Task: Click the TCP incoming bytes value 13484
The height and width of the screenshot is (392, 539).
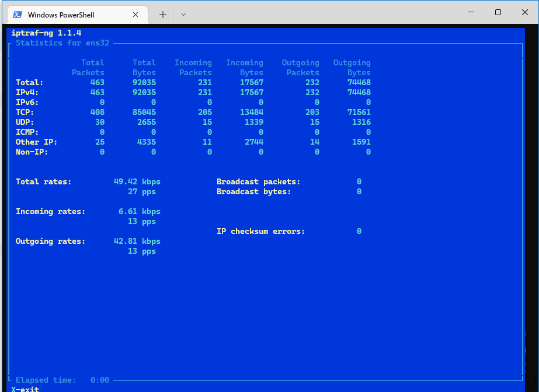Action: click(x=252, y=112)
